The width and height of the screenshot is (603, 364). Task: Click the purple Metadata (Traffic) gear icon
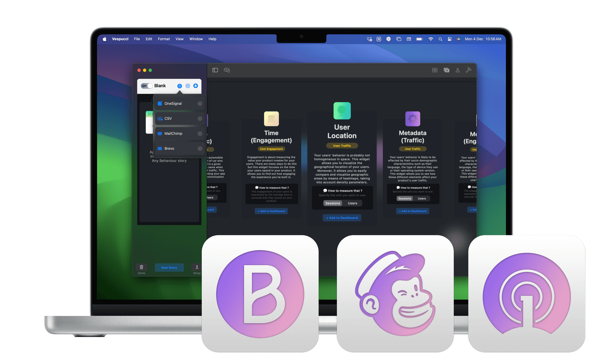click(413, 119)
